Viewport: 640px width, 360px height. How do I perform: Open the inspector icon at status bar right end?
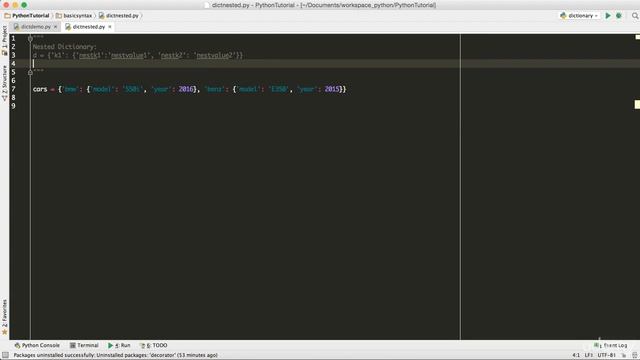click(635, 356)
